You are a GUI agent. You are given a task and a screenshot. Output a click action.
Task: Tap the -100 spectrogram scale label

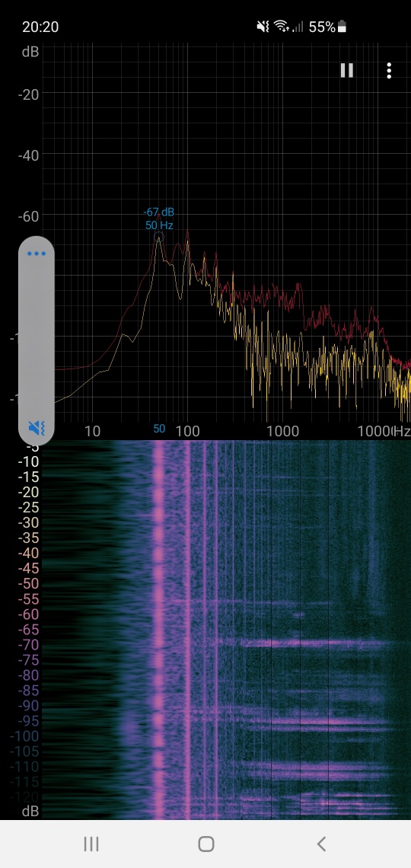coord(24,736)
